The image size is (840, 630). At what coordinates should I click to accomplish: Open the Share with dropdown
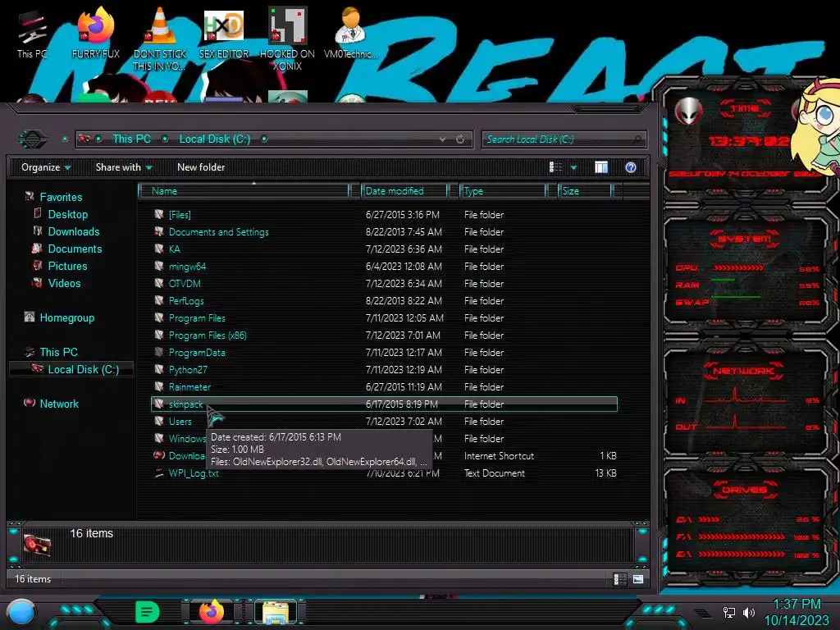click(x=124, y=167)
